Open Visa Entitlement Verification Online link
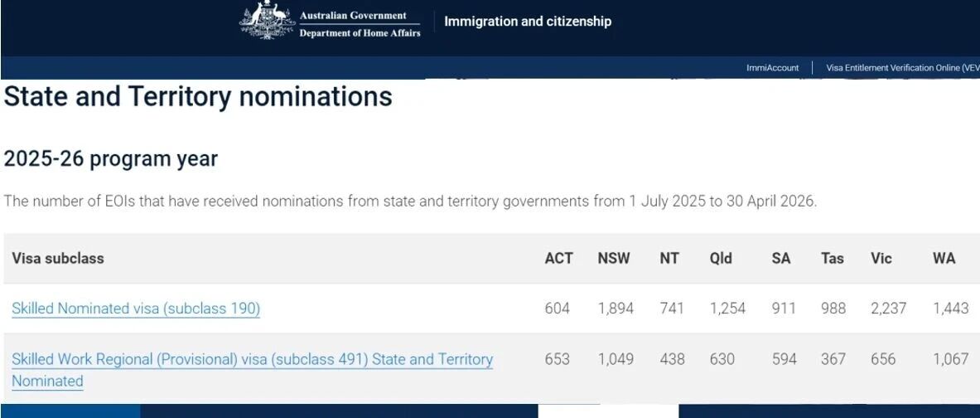Screen dimensions: 980x418 pos(902,67)
